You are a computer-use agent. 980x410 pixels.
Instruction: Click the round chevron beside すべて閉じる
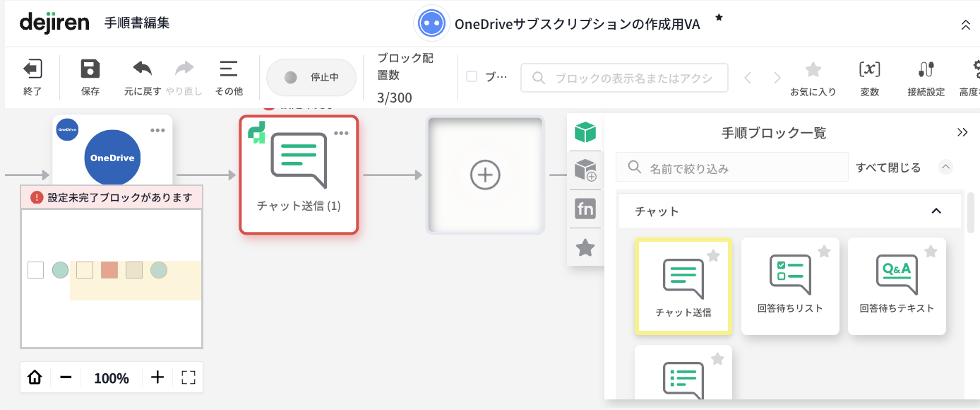coord(946,168)
